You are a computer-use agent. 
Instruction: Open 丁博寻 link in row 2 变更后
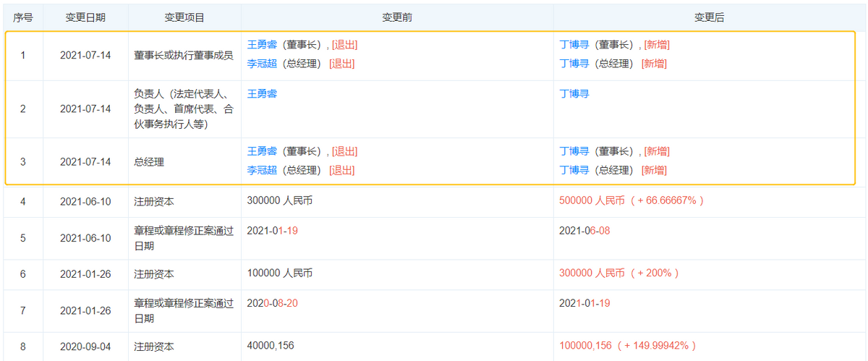[574, 93]
